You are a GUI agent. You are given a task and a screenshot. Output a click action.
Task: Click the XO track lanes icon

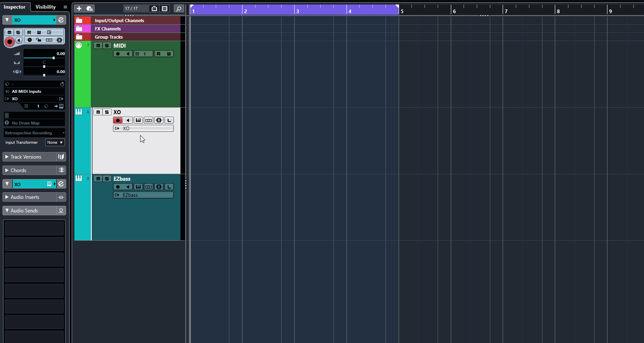[148, 120]
